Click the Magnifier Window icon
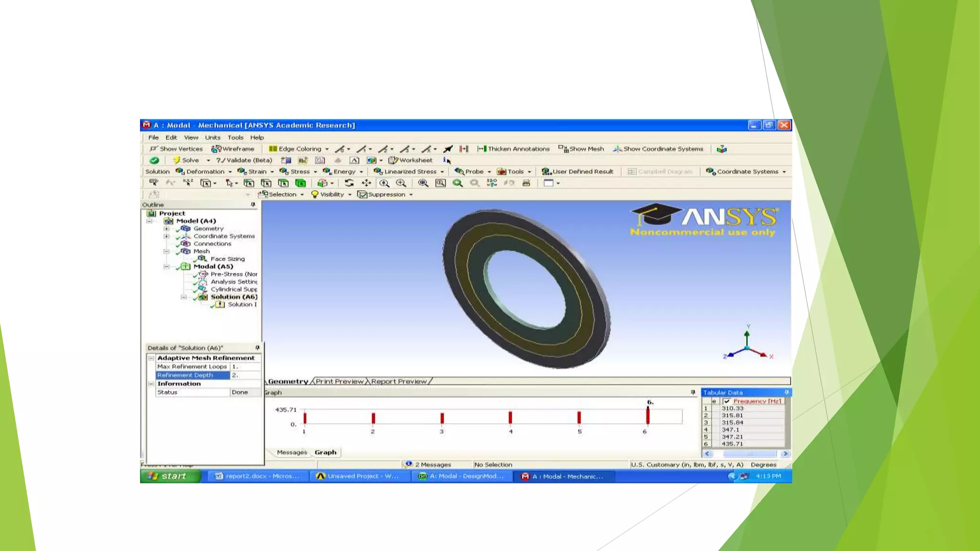The width and height of the screenshot is (980, 551). pyautogui.click(x=440, y=183)
